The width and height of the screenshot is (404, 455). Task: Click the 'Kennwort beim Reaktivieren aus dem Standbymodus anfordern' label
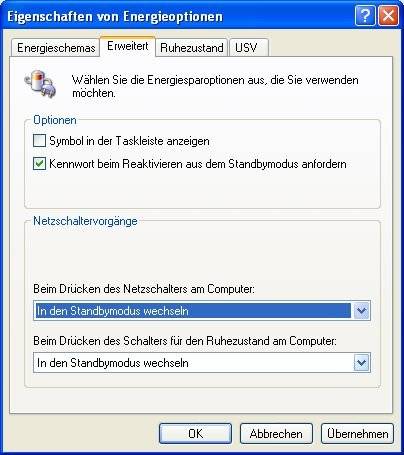tap(198, 164)
